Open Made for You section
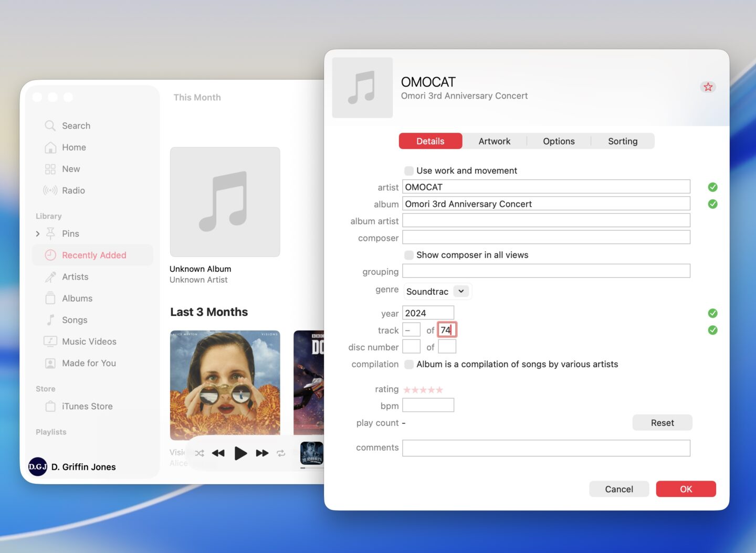This screenshot has height=553, width=756. coord(89,363)
